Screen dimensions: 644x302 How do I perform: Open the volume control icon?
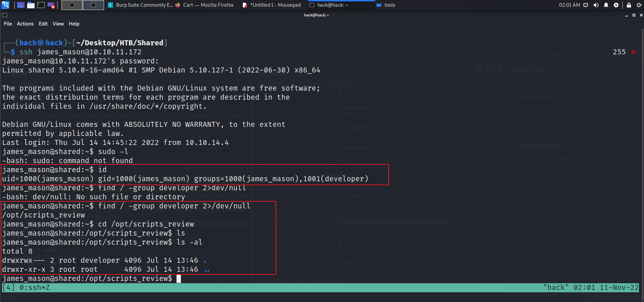coord(596,5)
